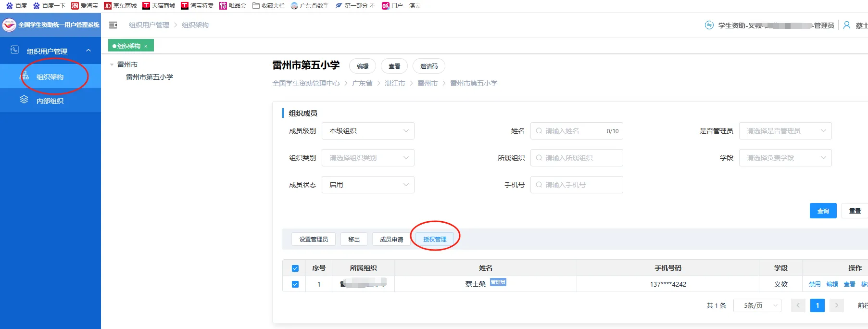The height and width of the screenshot is (329, 868).
Task: Open the 京东商城 bookmark
Action: pos(120,6)
